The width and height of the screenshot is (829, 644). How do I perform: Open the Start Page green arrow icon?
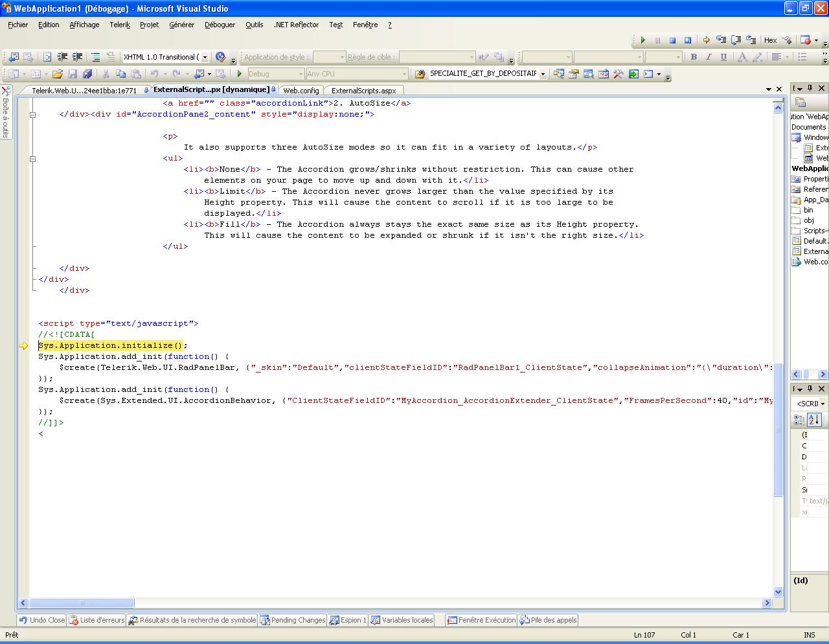tap(633, 74)
